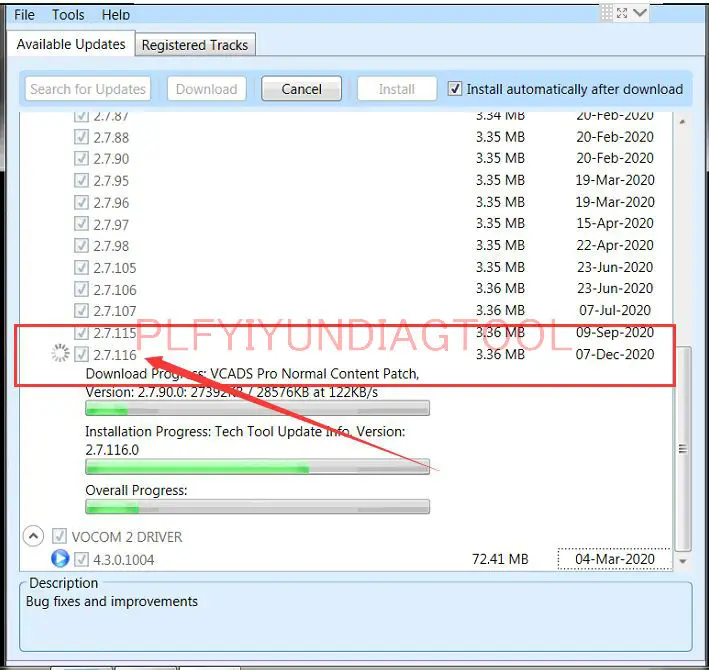Toggle the checkbox for version 2.7.97
Screen dimensions: 709x670
pos(81,223)
